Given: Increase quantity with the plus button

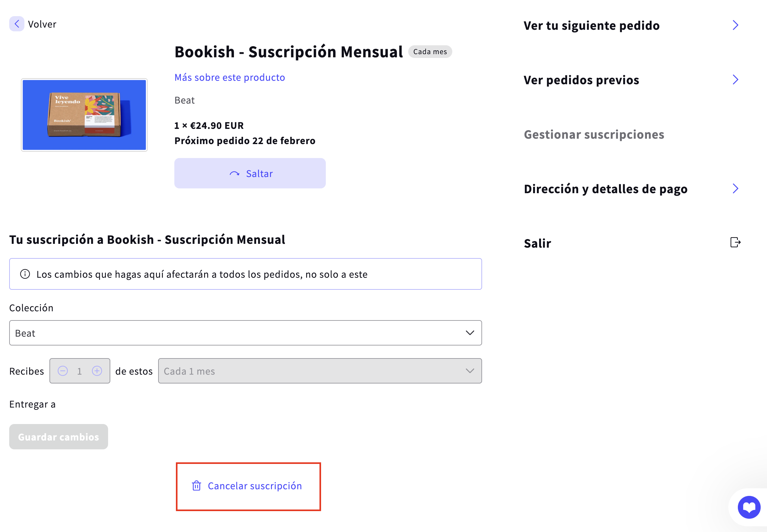Looking at the screenshot, I should [x=97, y=371].
